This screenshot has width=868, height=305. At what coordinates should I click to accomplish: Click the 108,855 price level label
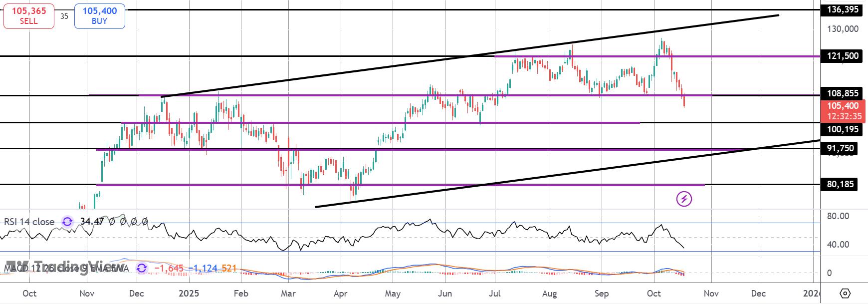pos(843,93)
